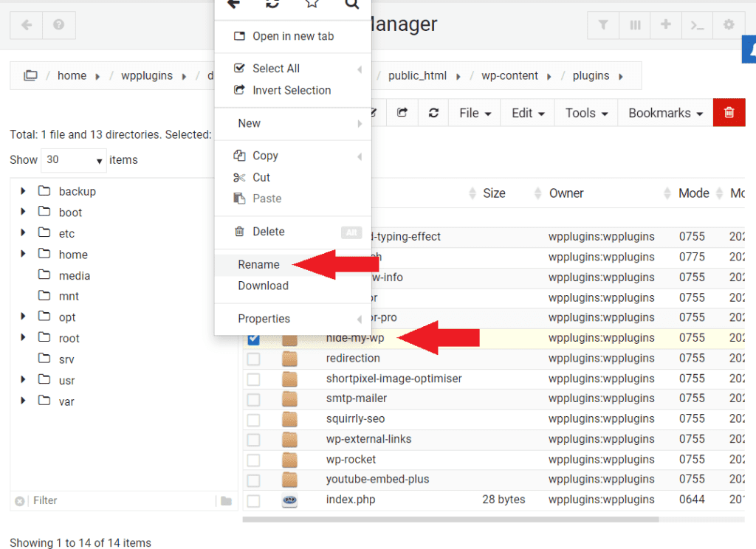756x549 pixels.
Task: Open the Bookmarks dropdown menu
Action: point(662,112)
